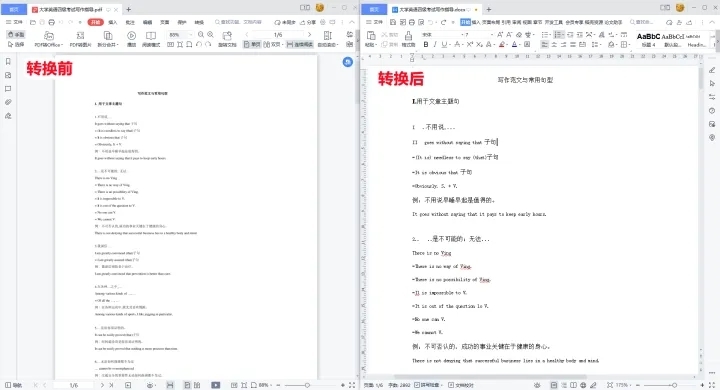Click the Format Painter brush icon
This screenshot has height=390, width=720.
coord(408,36)
